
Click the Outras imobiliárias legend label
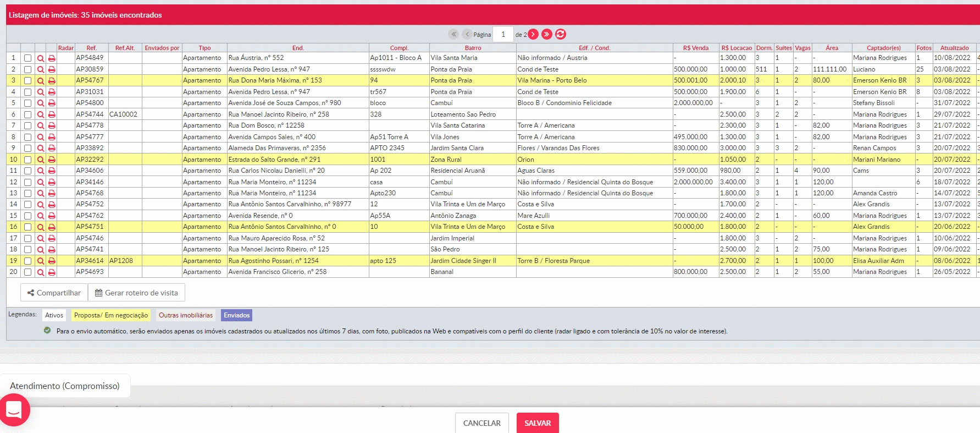tap(186, 315)
